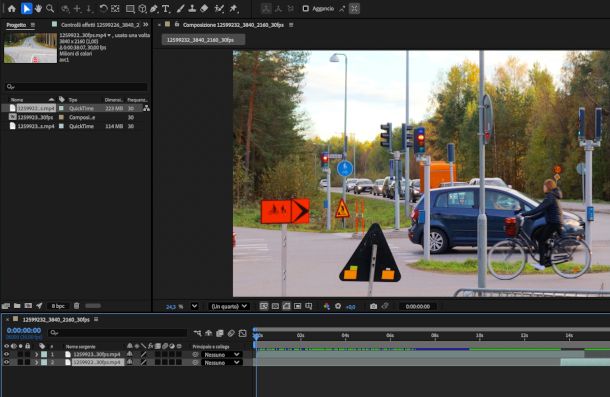Open parent Nessuno dropdown for layer 2
The width and height of the screenshot is (610, 397).
[222, 362]
